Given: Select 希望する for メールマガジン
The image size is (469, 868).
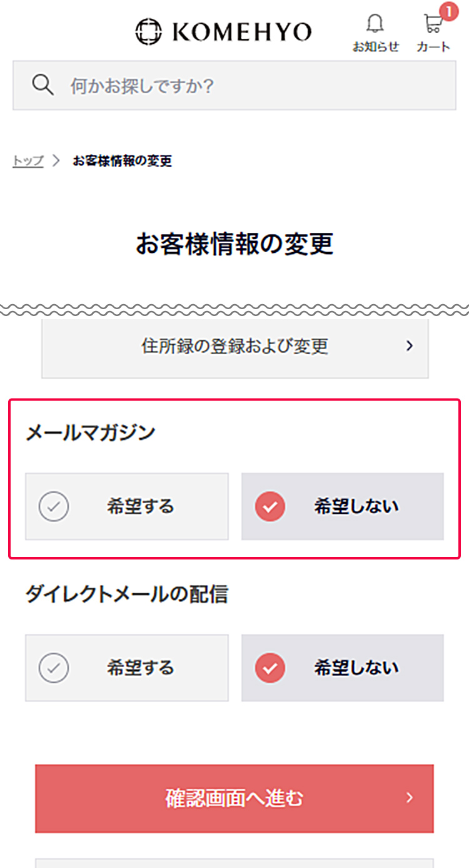Looking at the screenshot, I should (126, 506).
